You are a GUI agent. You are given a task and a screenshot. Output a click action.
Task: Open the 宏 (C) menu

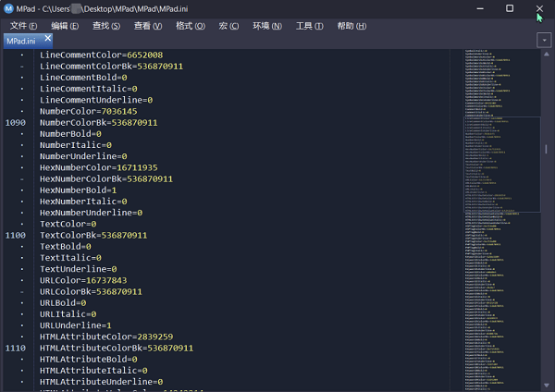228,26
